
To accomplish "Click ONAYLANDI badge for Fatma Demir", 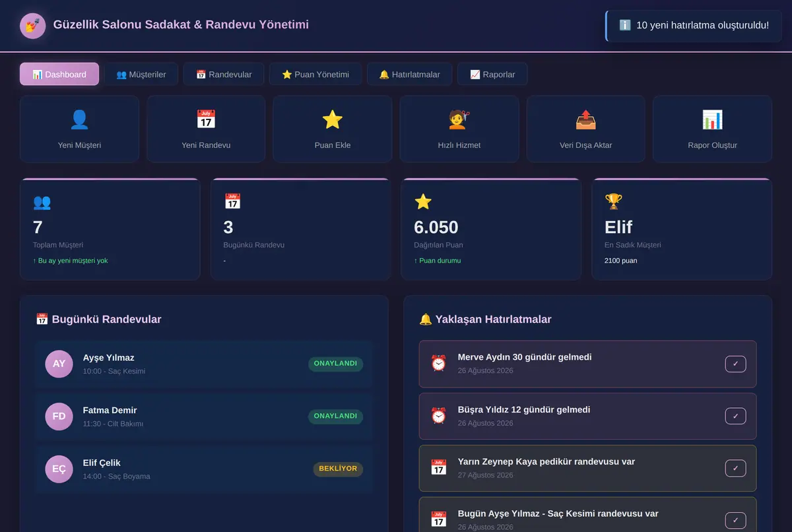I will point(335,416).
